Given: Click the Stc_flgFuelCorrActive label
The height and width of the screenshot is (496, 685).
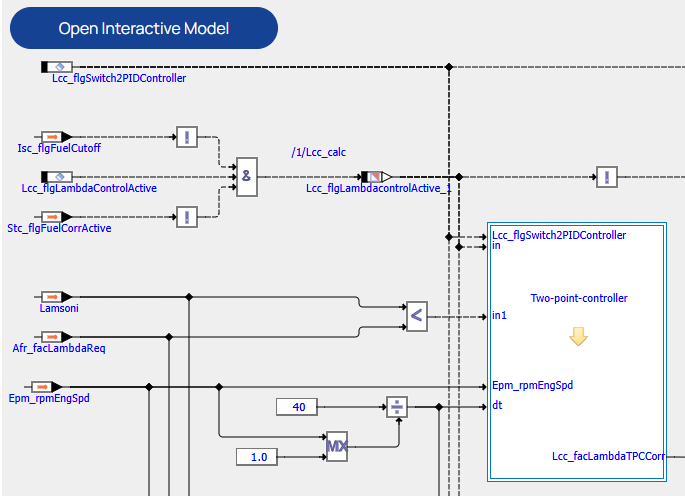Looking at the screenshot, I should click(x=59, y=228).
